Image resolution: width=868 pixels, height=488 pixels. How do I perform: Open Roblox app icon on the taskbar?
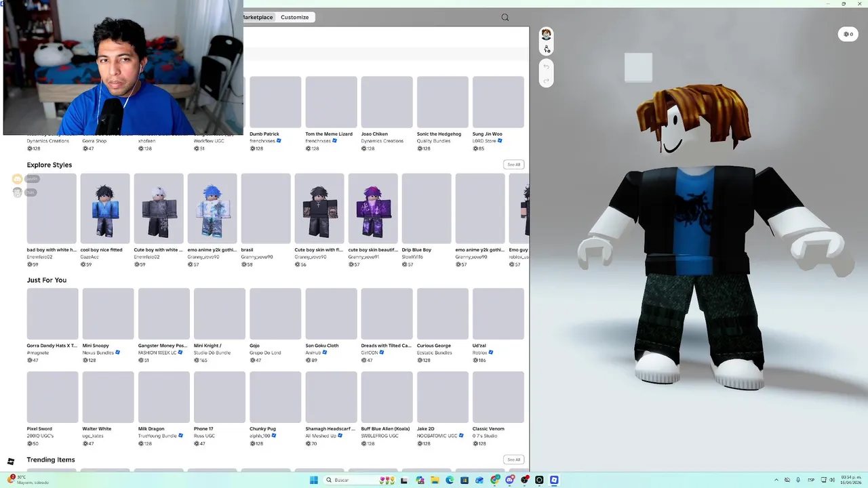point(554,480)
